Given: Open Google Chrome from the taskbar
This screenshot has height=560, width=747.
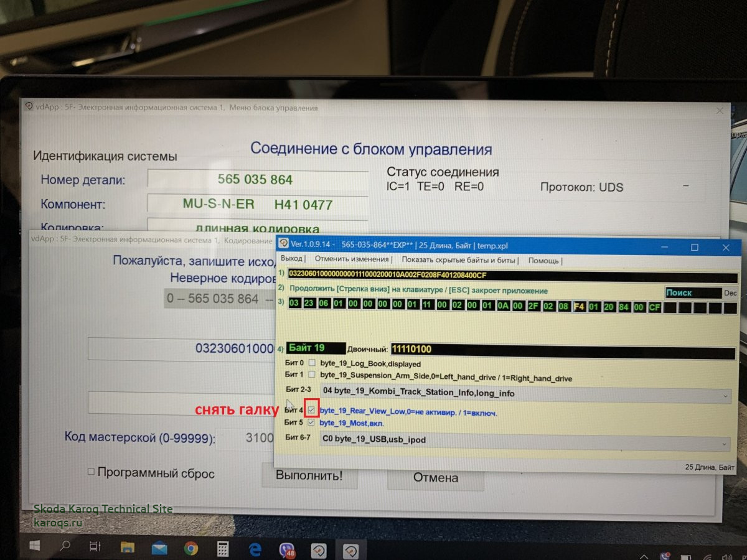Looking at the screenshot, I should pos(191,548).
